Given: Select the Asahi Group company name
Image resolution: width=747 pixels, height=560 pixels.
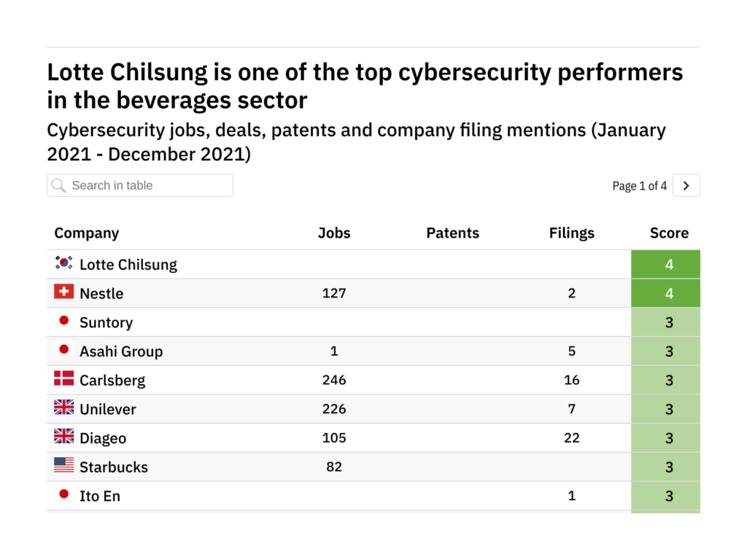Looking at the screenshot, I should click(121, 351).
